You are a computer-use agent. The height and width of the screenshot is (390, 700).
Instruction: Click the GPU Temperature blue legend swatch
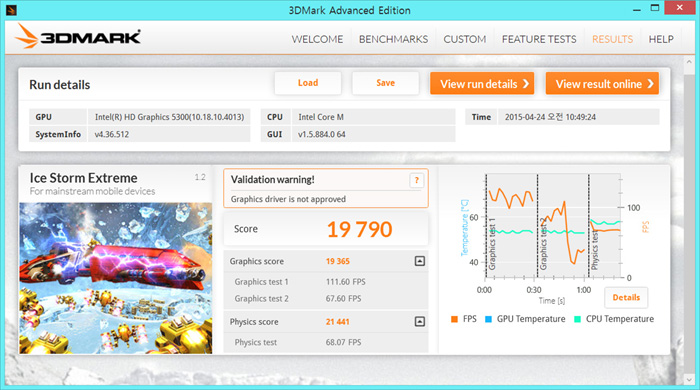click(x=488, y=319)
